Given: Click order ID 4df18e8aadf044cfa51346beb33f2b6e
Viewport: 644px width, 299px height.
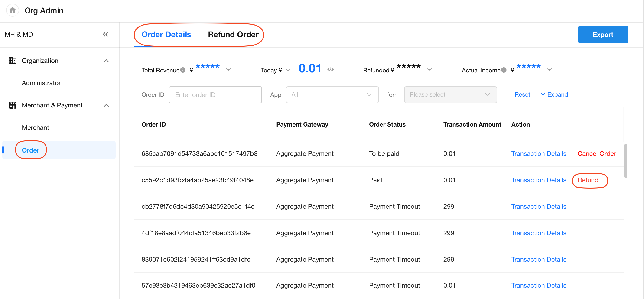Looking at the screenshot, I should pos(196,233).
